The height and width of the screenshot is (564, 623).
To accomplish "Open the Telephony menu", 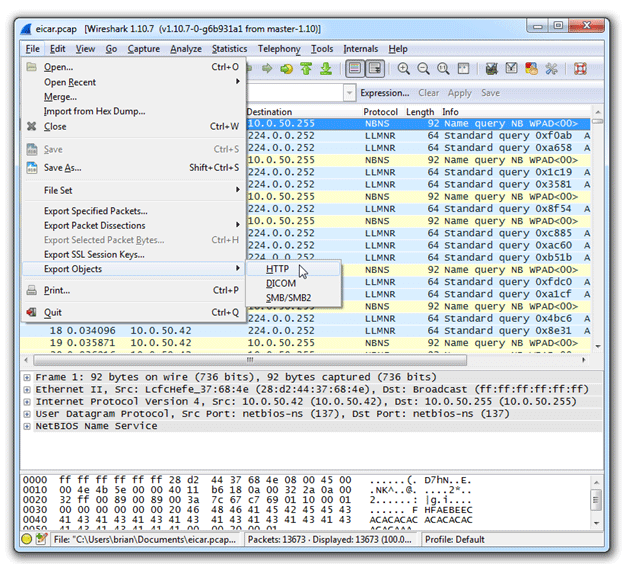I will [x=279, y=49].
